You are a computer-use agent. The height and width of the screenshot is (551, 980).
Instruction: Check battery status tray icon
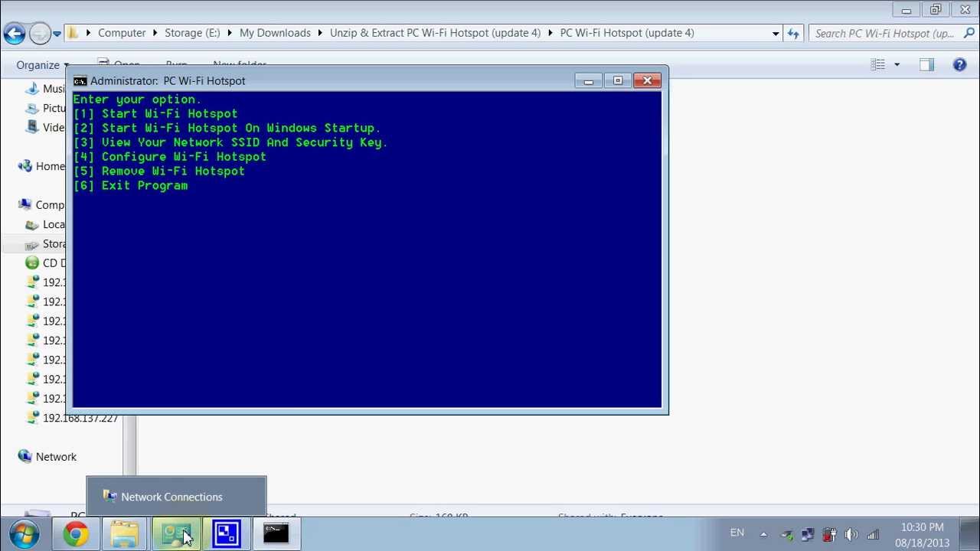point(829,535)
